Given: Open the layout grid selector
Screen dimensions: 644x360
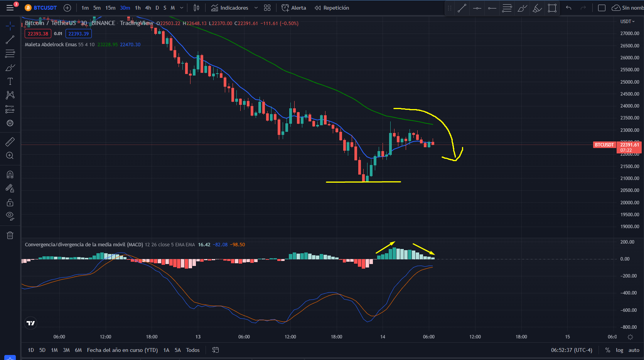Looking at the screenshot, I should point(267,8).
